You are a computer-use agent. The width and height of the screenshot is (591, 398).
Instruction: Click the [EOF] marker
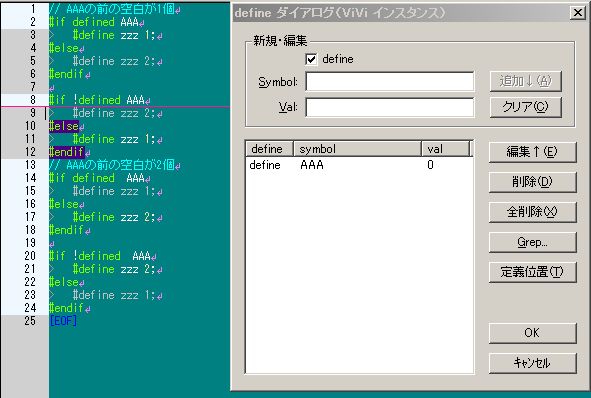coord(63,321)
